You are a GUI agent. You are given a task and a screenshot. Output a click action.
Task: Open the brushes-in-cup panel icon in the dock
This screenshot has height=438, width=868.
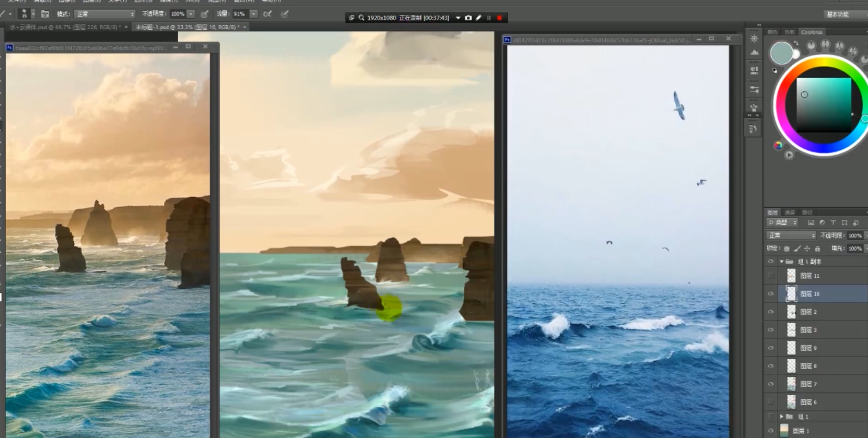[754, 108]
